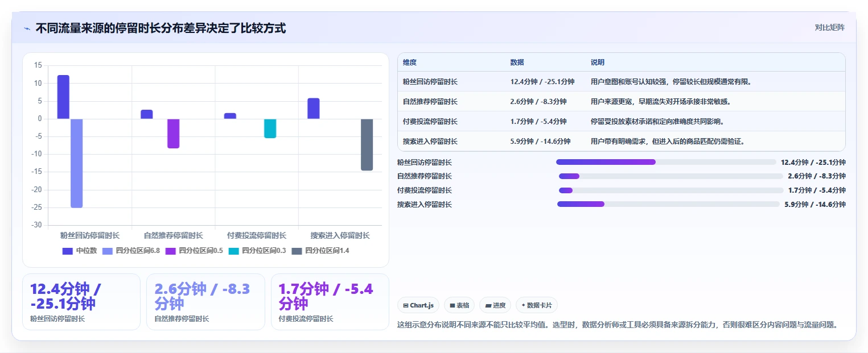Image resolution: width=868 pixels, height=353 pixels.
Task: Click the y-axis value 15
Action: click(x=38, y=65)
